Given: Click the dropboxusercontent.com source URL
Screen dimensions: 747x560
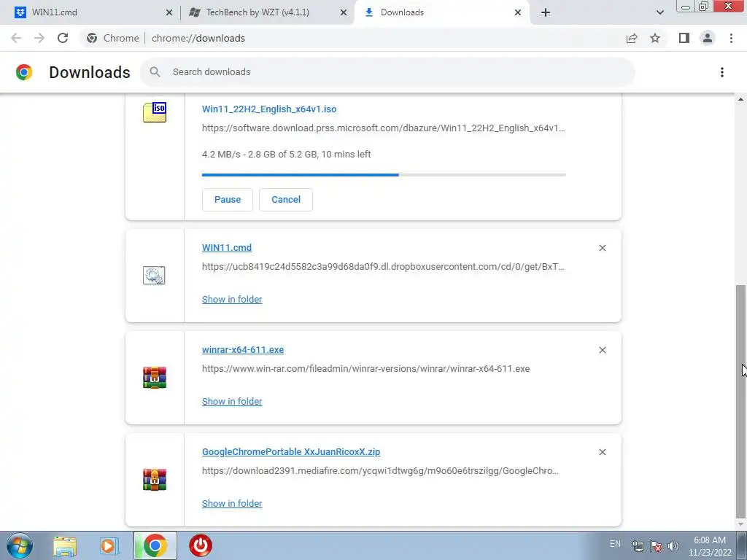Looking at the screenshot, I should [x=383, y=267].
